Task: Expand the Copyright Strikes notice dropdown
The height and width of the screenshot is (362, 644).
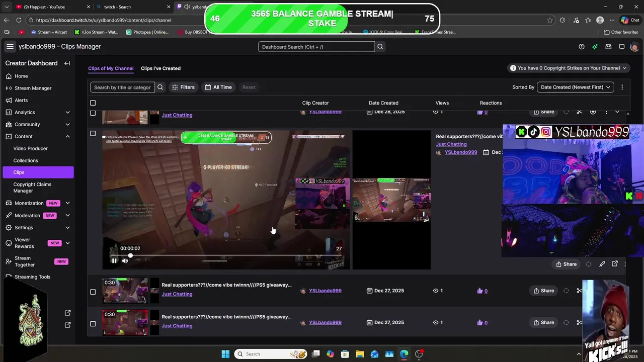Action: 569,68
